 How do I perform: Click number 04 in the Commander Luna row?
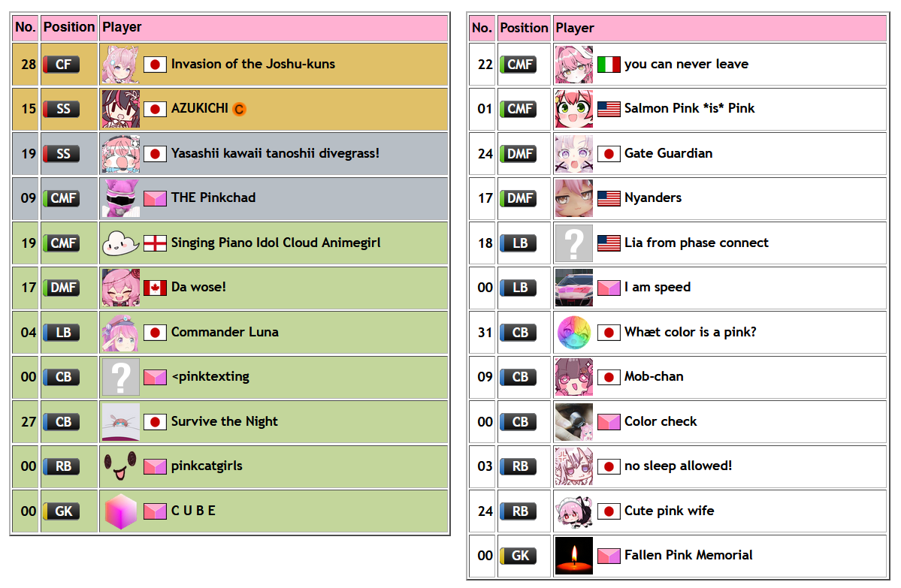pyautogui.click(x=28, y=333)
